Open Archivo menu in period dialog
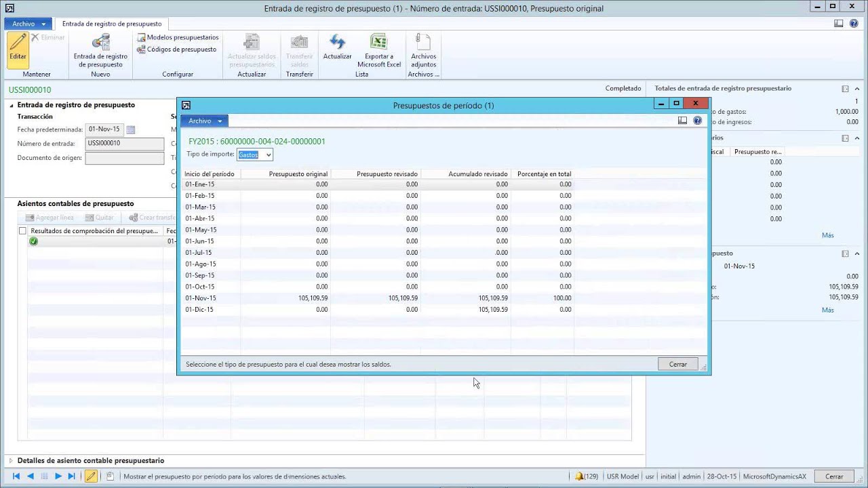Viewport: 868px width, 488px height. 204,121
